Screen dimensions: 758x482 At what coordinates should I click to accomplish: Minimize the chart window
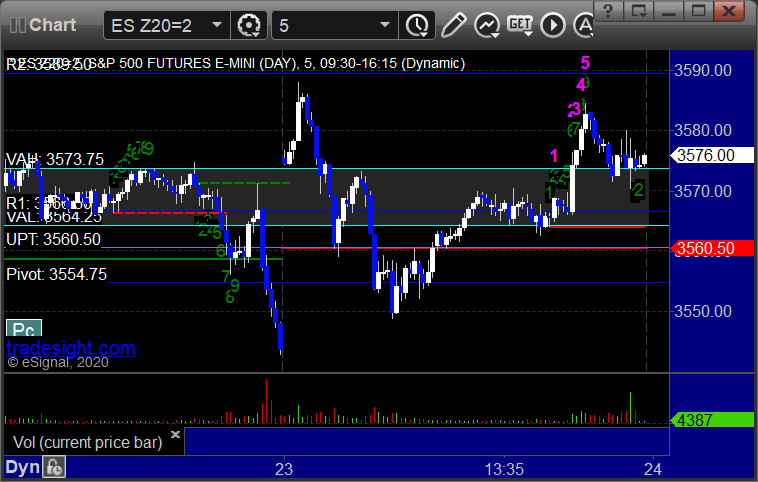pos(668,11)
